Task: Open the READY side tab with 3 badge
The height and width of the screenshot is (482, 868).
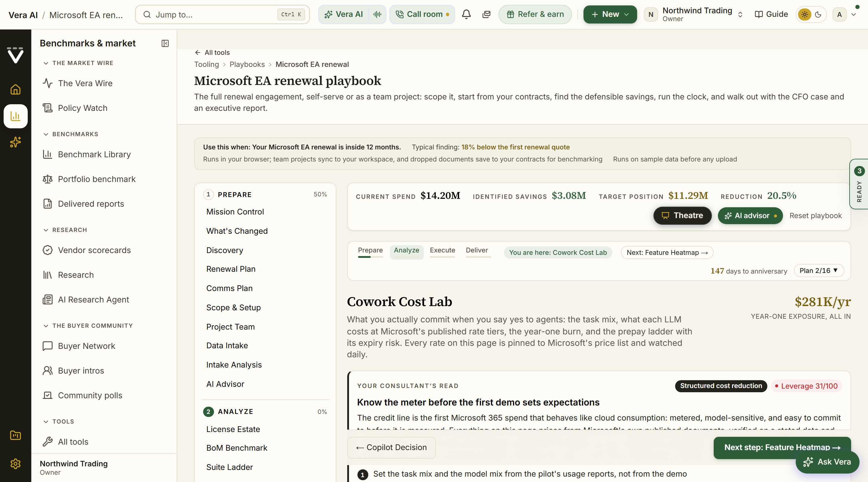Action: (859, 184)
